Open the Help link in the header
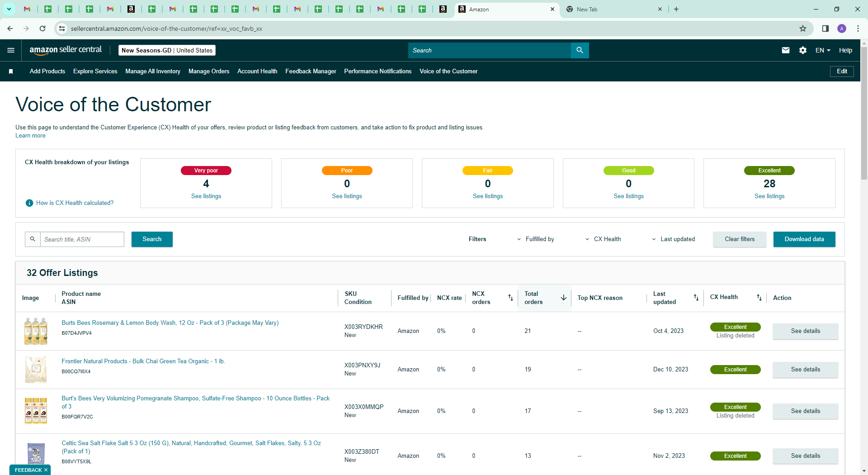Screen dimensions: 868x475 845,50
